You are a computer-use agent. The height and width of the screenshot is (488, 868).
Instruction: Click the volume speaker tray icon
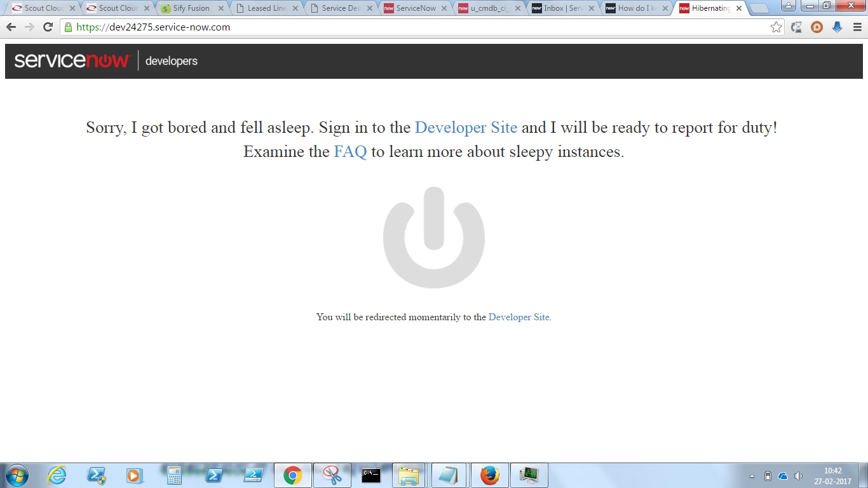click(x=798, y=476)
